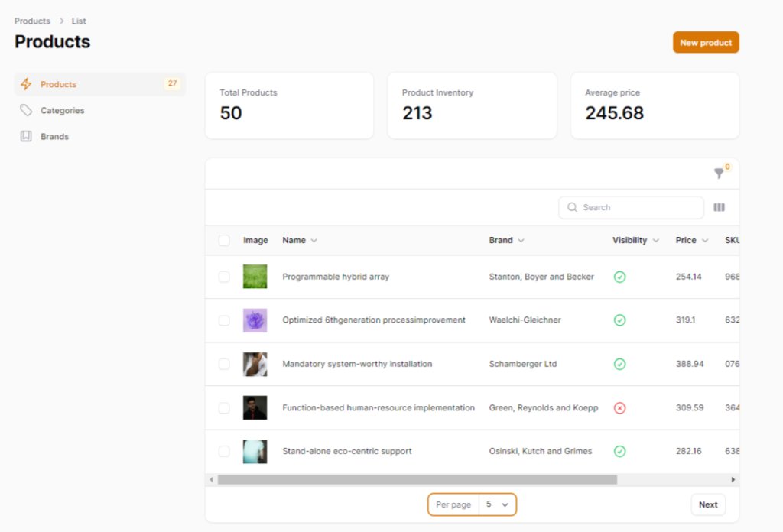Toggle the select-all checkbox in table header
Viewport: 783px width, 532px height.
coord(224,240)
